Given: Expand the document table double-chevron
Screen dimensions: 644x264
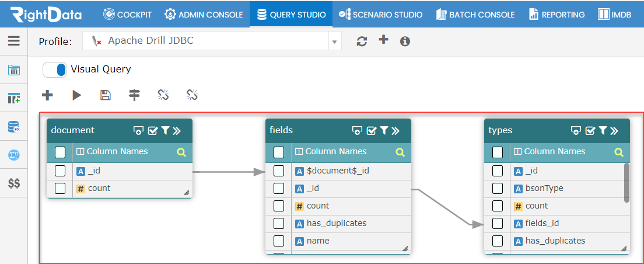Looking at the screenshot, I should coord(177,130).
